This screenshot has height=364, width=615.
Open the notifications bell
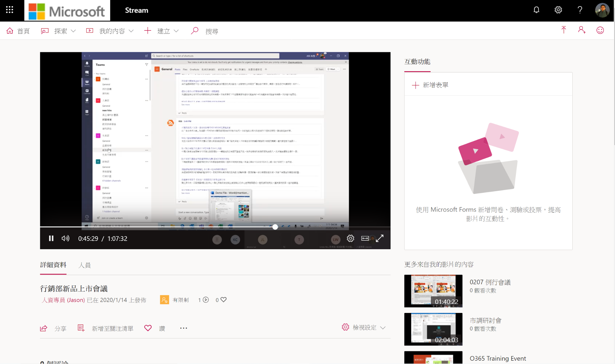point(536,10)
